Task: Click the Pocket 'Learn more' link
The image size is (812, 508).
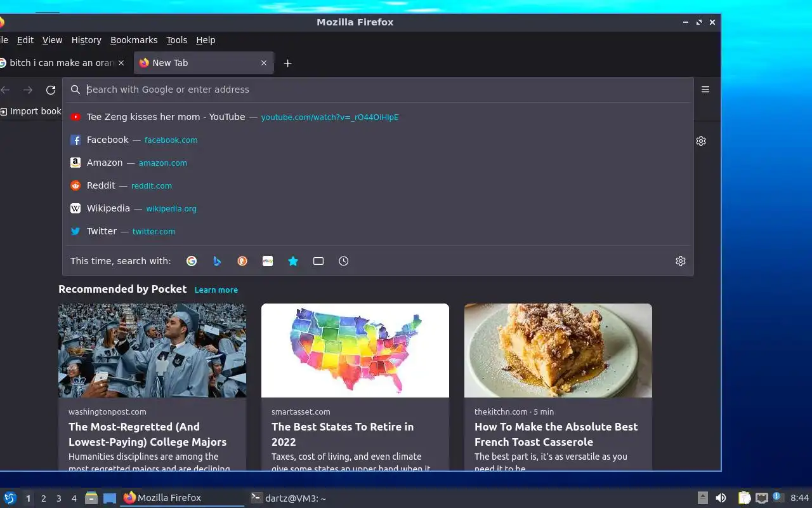Action: (x=216, y=290)
